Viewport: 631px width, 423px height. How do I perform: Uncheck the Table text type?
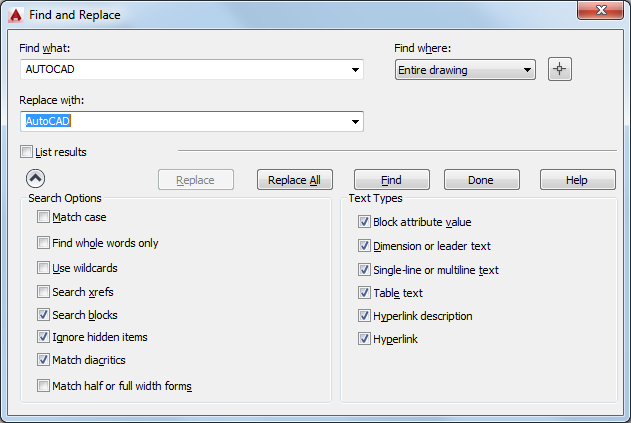(x=364, y=293)
